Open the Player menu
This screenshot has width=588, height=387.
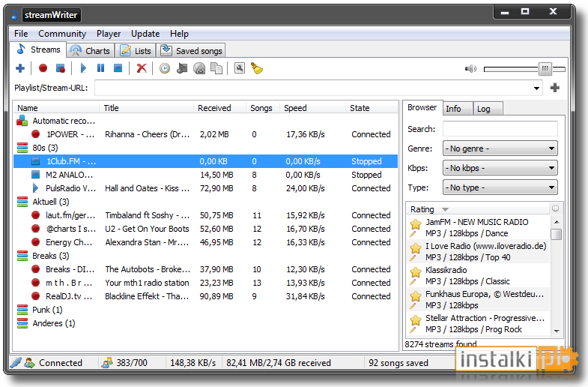[109, 34]
